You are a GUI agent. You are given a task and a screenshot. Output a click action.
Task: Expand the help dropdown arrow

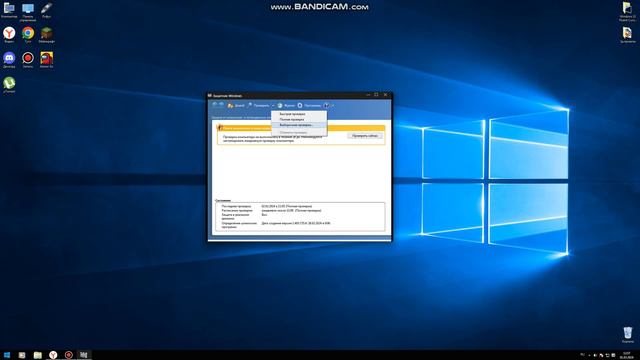(333, 106)
